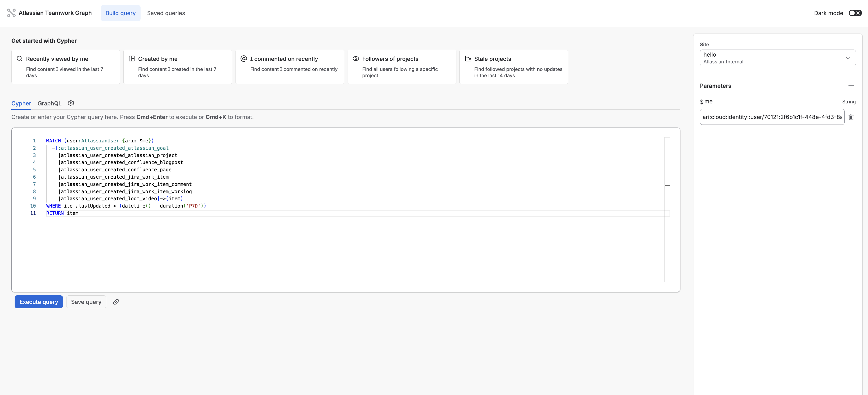Click the 'String' type label
This screenshot has width=868, height=395.
[x=849, y=102]
